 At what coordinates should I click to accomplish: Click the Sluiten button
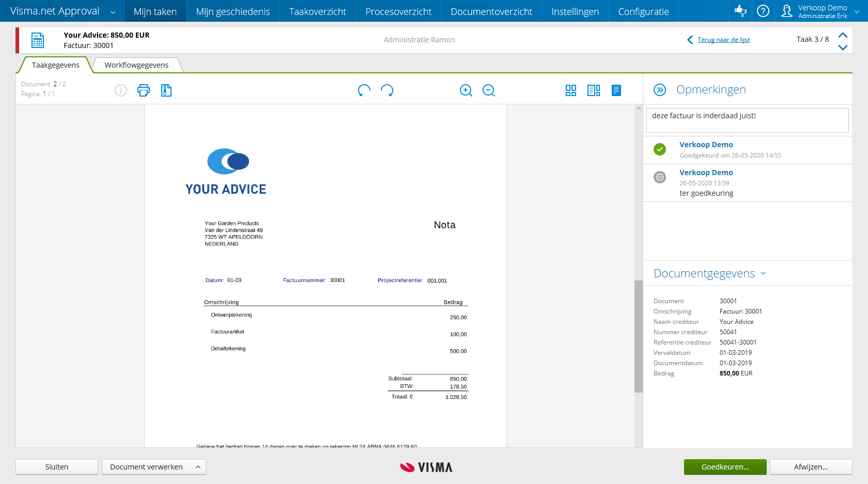click(57, 467)
